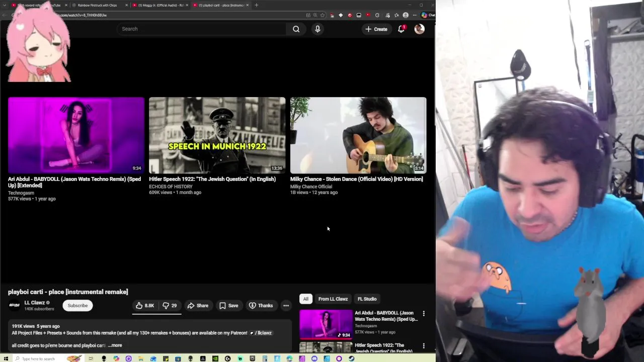Image resolution: width=644 pixels, height=362 pixels.
Task: Open a new browser tab
Action: click(257, 5)
